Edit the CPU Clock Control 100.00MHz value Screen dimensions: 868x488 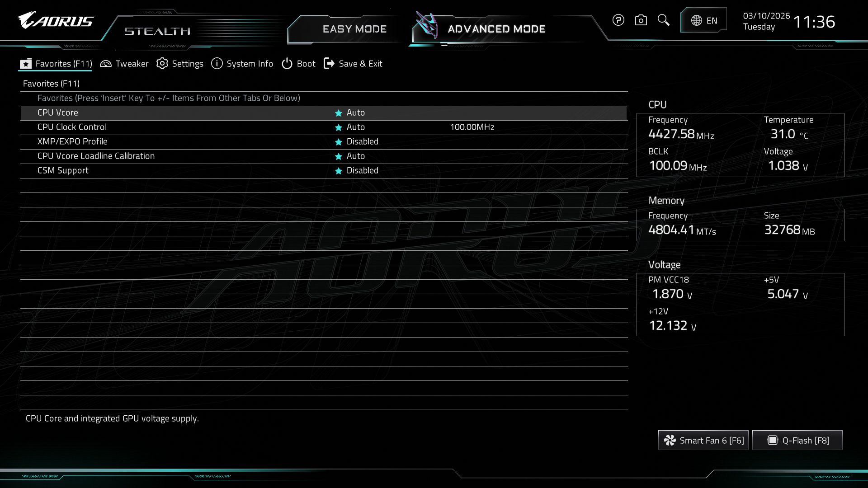472,127
